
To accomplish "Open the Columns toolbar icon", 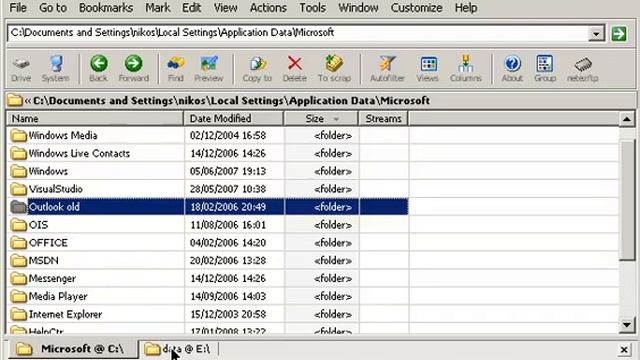I will (465, 64).
